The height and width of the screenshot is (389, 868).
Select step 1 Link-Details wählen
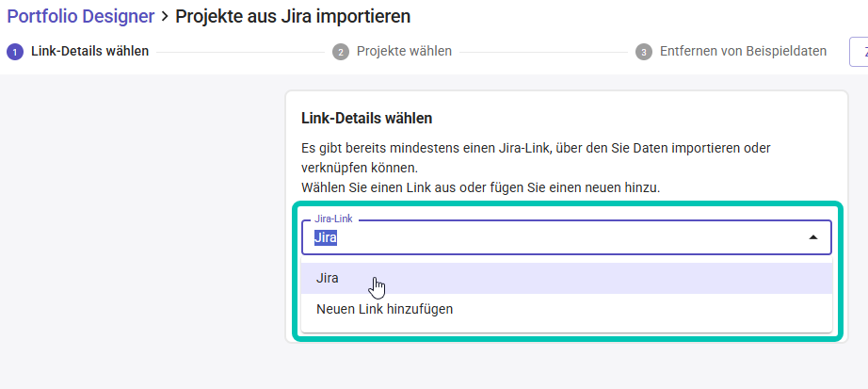coord(78,52)
